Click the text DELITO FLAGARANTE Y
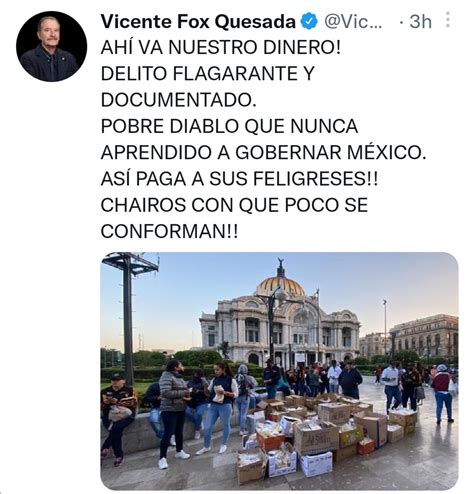The width and height of the screenshot is (474, 494). [208, 74]
